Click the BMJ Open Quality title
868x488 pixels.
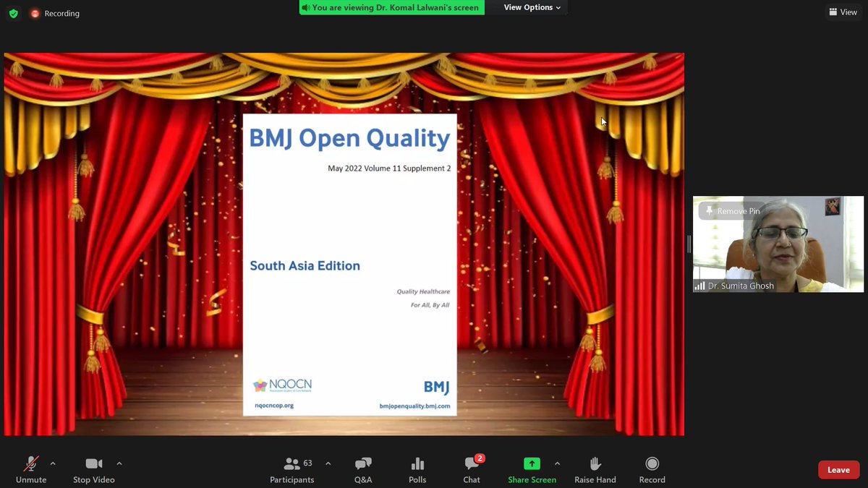pyautogui.click(x=350, y=138)
